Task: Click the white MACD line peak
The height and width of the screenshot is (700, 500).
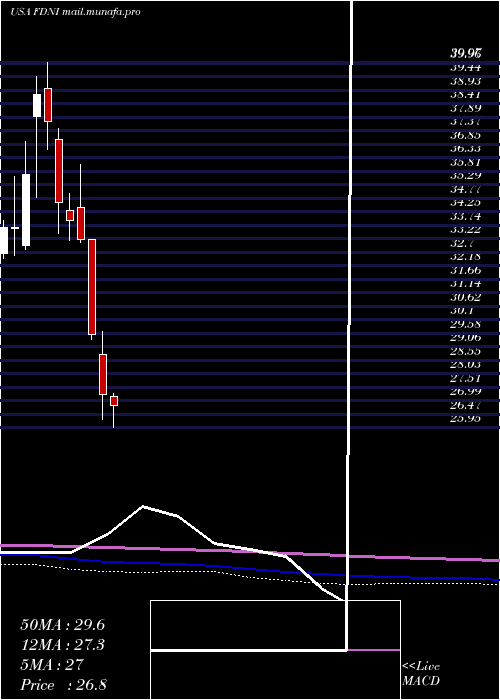Action: click(143, 507)
